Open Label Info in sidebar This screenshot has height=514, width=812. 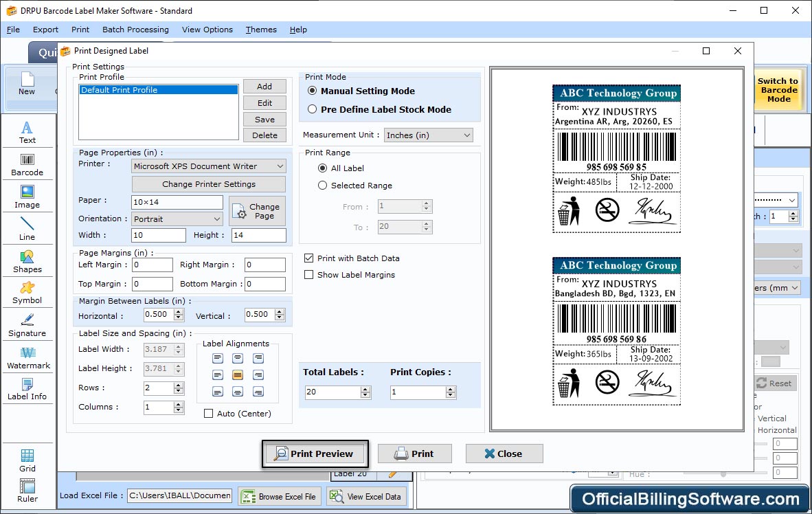point(27,389)
